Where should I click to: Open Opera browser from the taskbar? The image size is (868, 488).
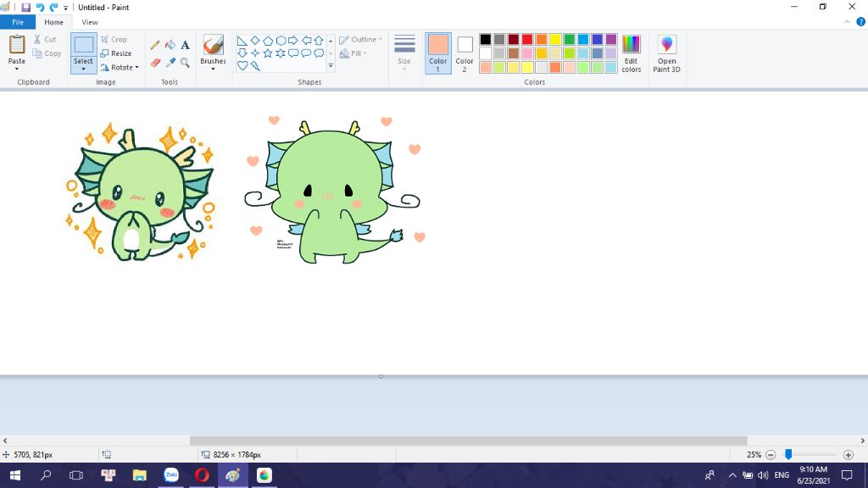202,475
